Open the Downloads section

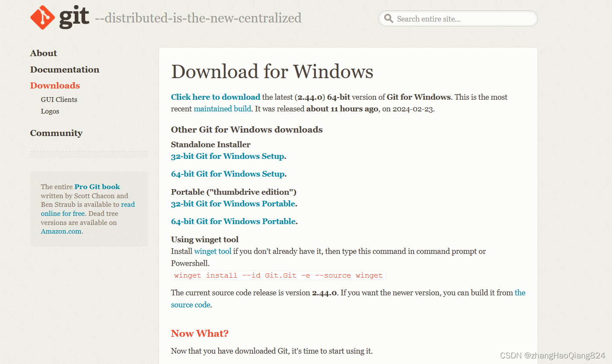point(55,85)
